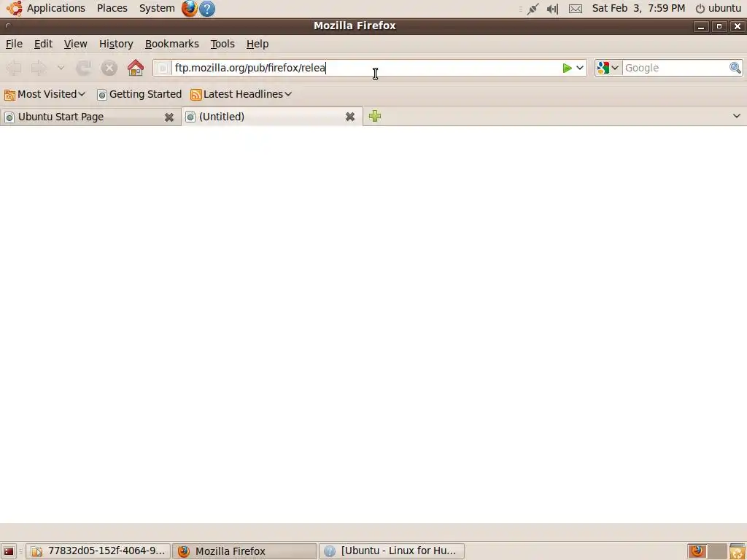The width and height of the screenshot is (747, 560).
Task: Switch to Ubuntu - Linux for Hu... taskbar window
Action: (392, 551)
